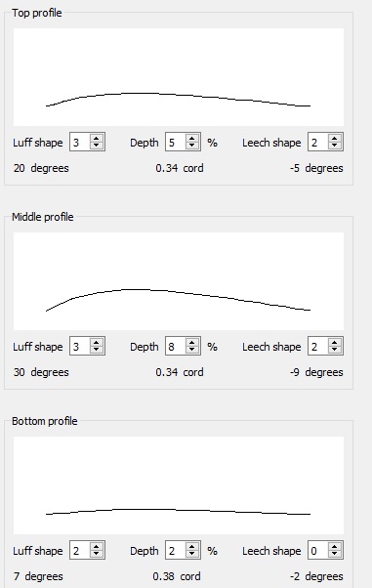Increase Bottom profile Leech shape value
This screenshot has height=588, width=372.
335,546
